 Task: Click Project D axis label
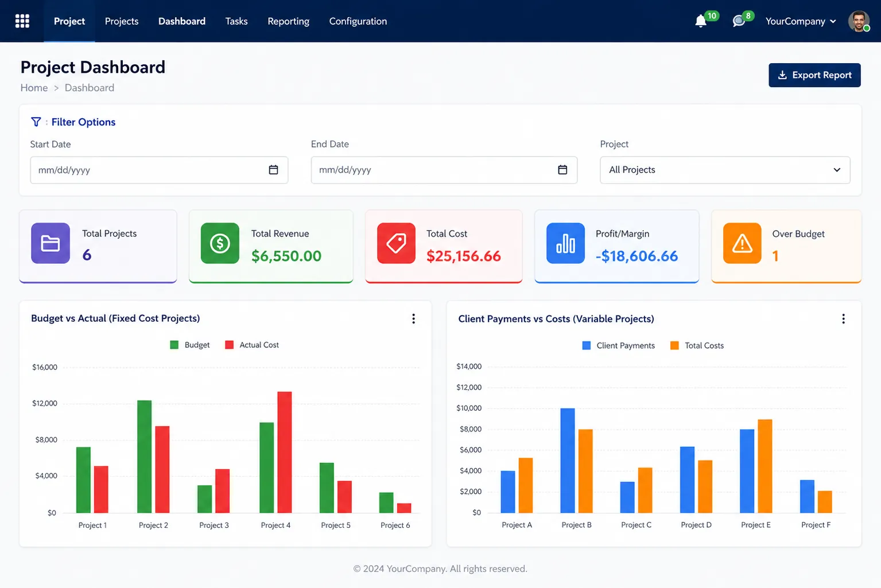(x=696, y=525)
